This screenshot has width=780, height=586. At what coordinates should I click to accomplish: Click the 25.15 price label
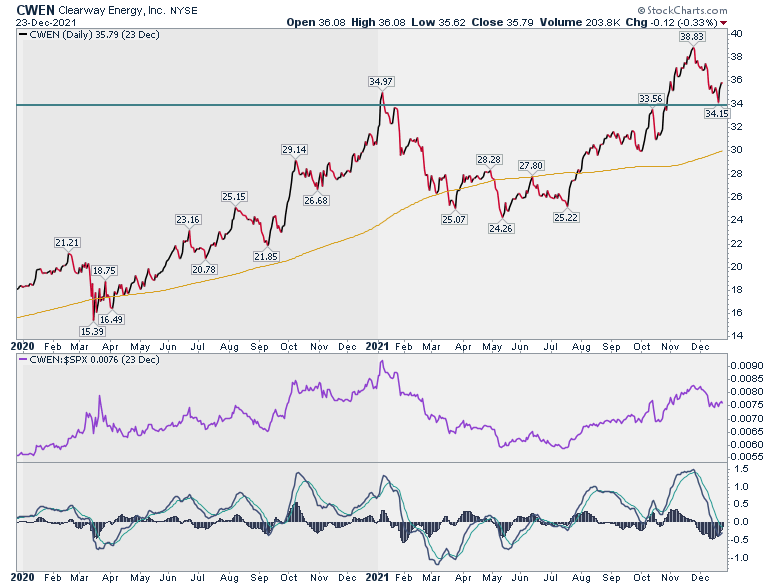point(234,196)
